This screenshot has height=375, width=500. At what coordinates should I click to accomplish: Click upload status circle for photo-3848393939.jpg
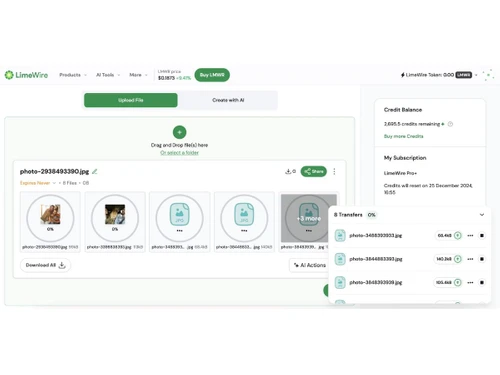[458, 282]
